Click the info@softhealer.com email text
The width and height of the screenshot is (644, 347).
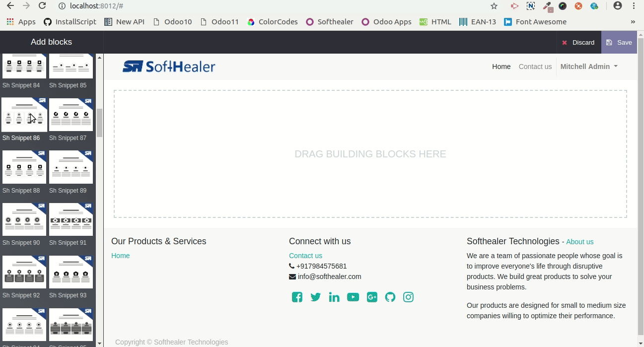click(329, 277)
